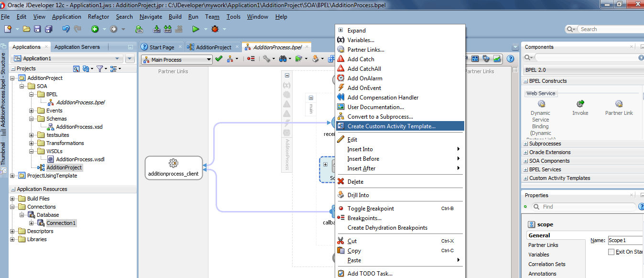Switch to the AdditionProject editor tab
The height and width of the screenshot is (278, 644).
coord(213,47)
